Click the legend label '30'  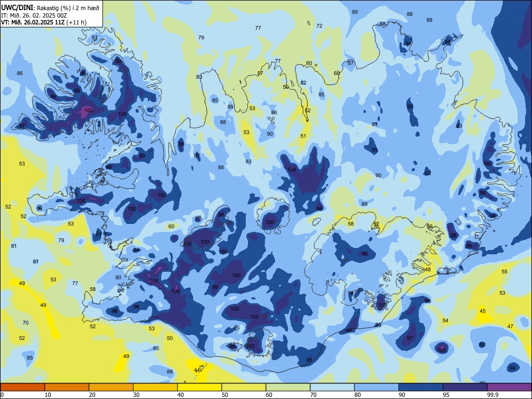point(136,395)
